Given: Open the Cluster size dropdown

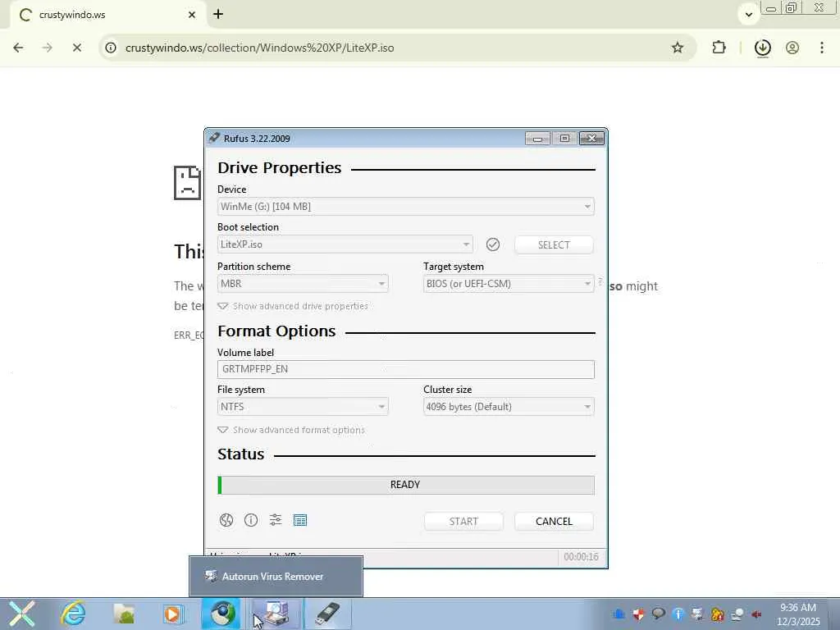Looking at the screenshot, I should [x=509, y=407].
